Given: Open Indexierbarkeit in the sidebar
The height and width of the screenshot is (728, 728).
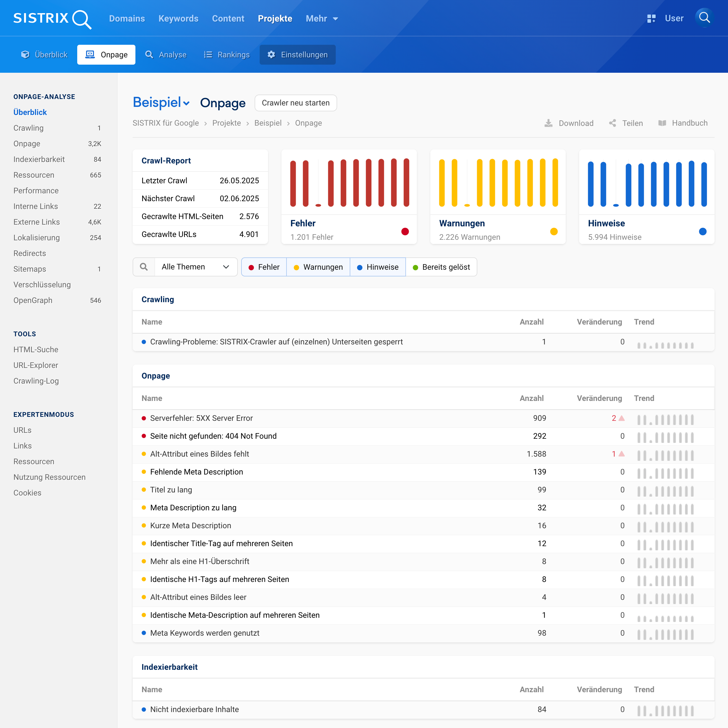Looking at the screenshot, I should click(x=39, y=159).
